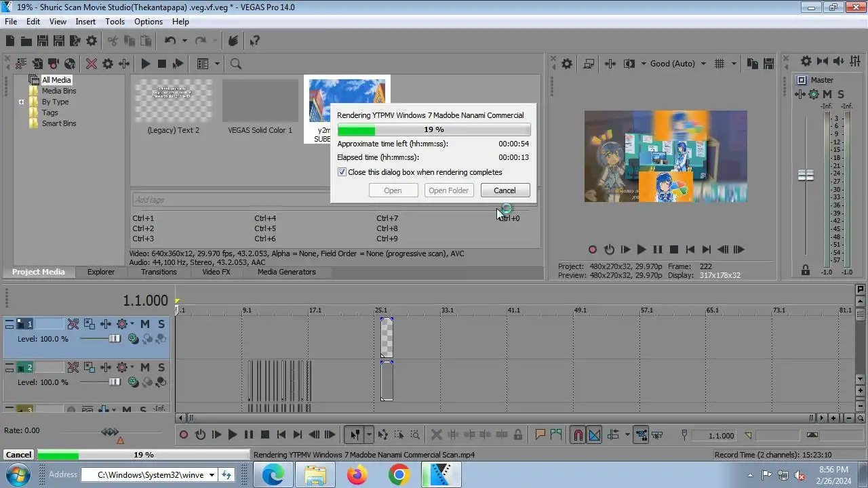This screenshot has height=488, width=868.
Task: Toggle Dim Output speaker icon
Action: tap(838, 61)
